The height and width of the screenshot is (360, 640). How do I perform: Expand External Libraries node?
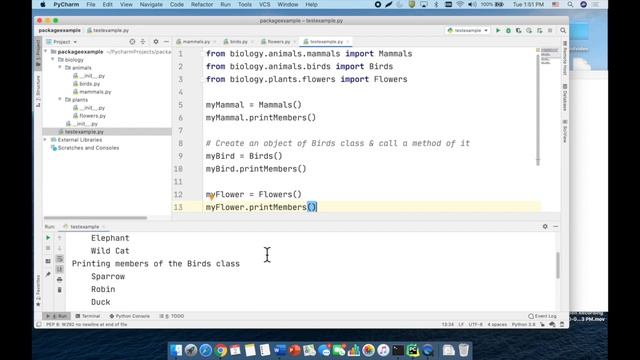tap(46, 140)
